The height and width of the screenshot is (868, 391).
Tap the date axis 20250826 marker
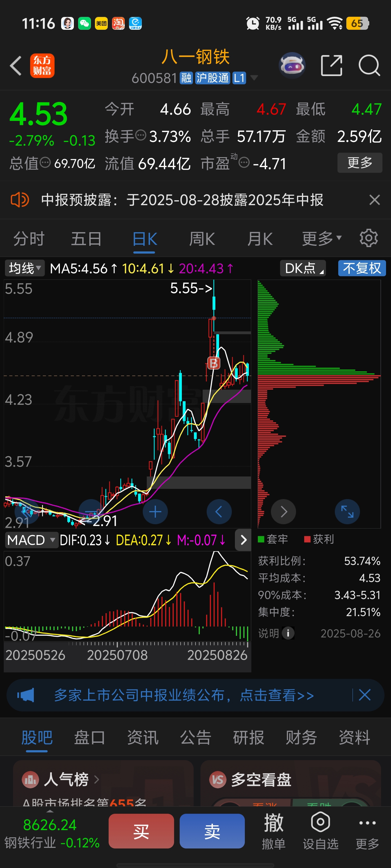(x=217, y=655)
